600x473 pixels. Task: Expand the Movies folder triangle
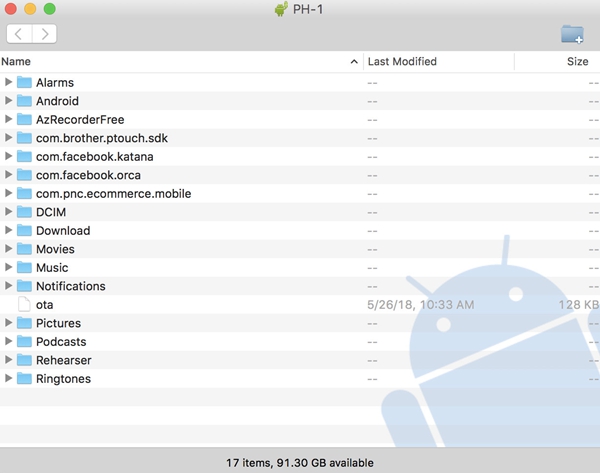point(8,248)
